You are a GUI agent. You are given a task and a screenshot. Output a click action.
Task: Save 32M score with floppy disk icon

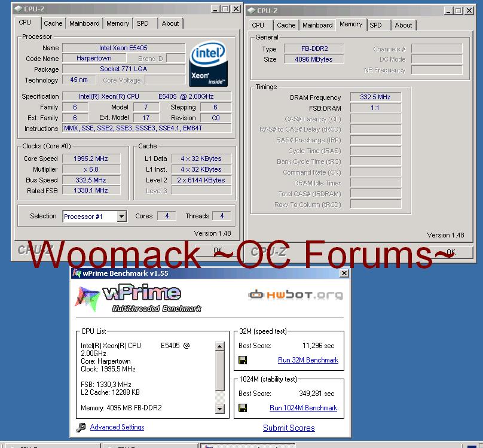pos(243,360)
